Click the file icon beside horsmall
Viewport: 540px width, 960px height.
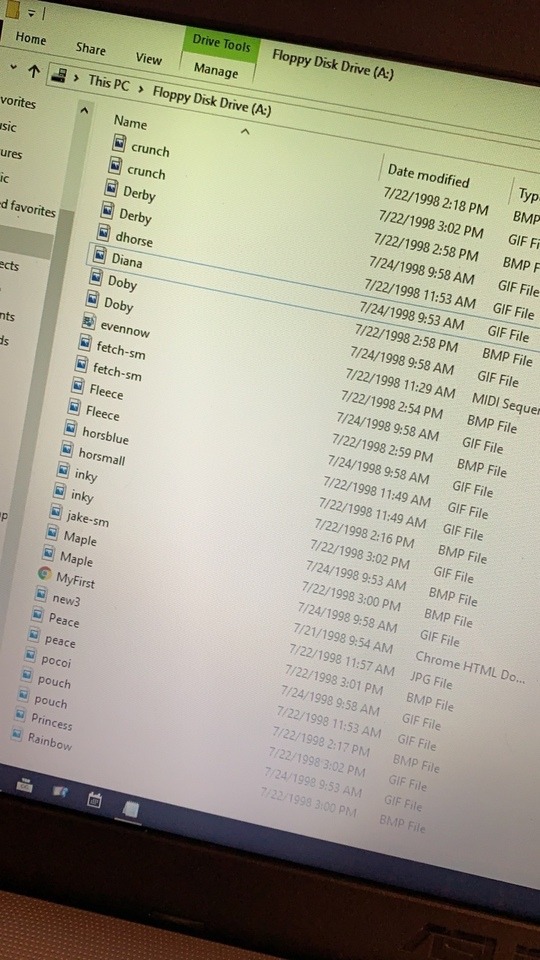[x=68, y=449]
